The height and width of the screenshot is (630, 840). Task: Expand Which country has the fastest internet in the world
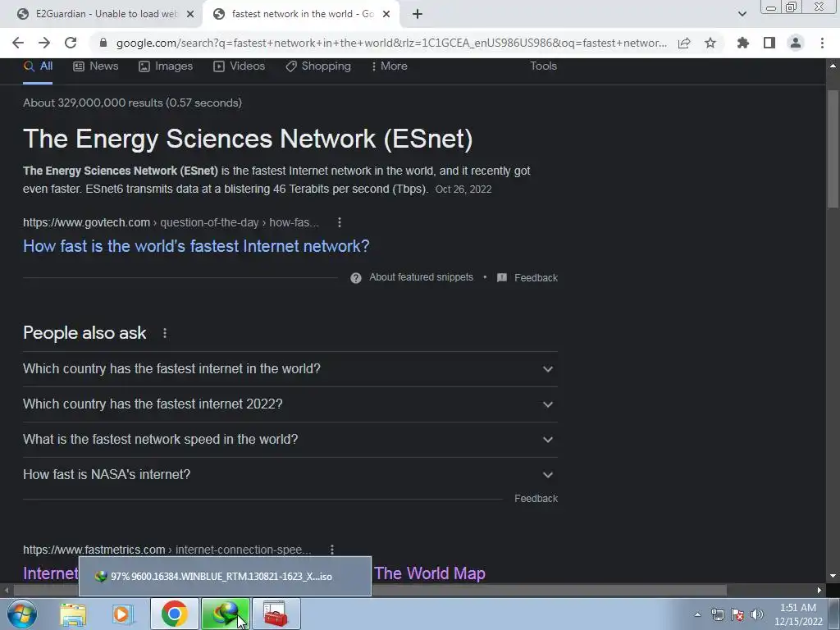290,369
